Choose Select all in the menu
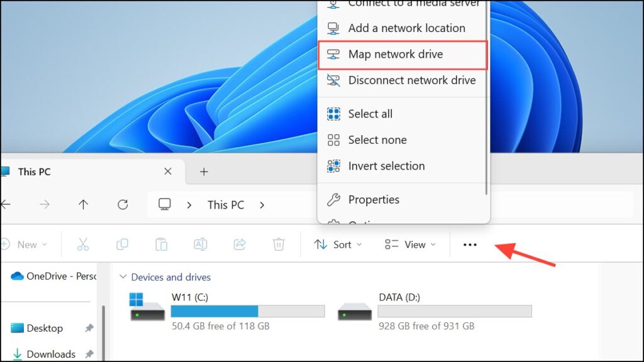 coord(370,114)
